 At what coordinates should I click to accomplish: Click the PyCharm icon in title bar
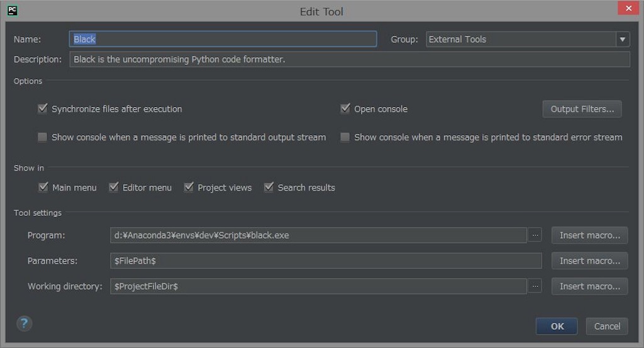tap(13, 10)
